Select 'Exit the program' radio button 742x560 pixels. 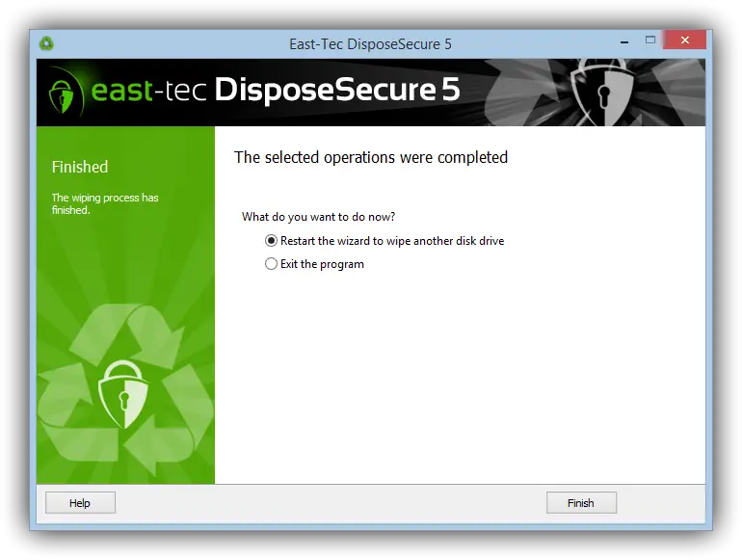click(271, 264)
